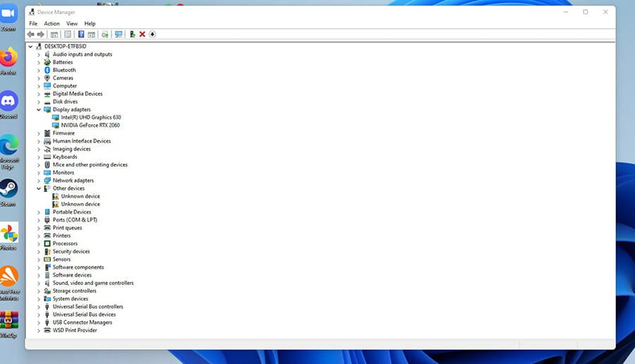Viewport: 635px width, 364px height.
Task: Select Storage controllers
Action: 75,291
